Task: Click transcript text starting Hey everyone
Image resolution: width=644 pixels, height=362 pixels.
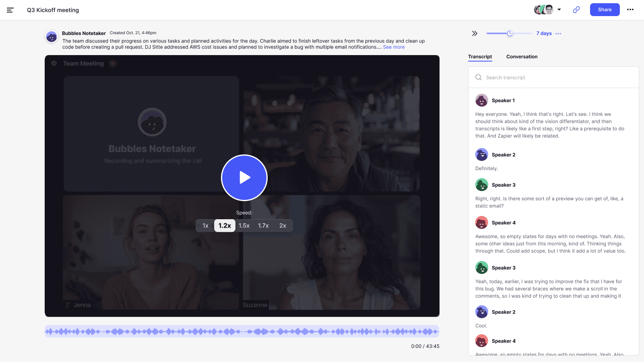Action: 550,125
